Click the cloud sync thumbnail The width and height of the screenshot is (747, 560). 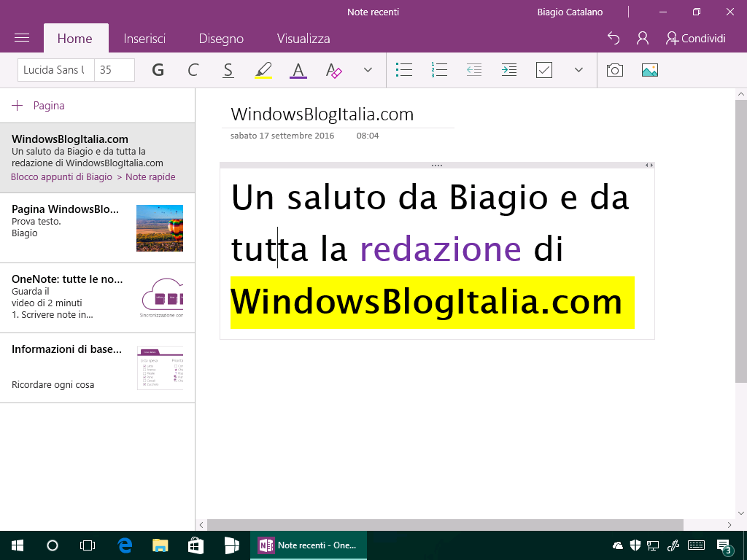[x=161, y=298]
